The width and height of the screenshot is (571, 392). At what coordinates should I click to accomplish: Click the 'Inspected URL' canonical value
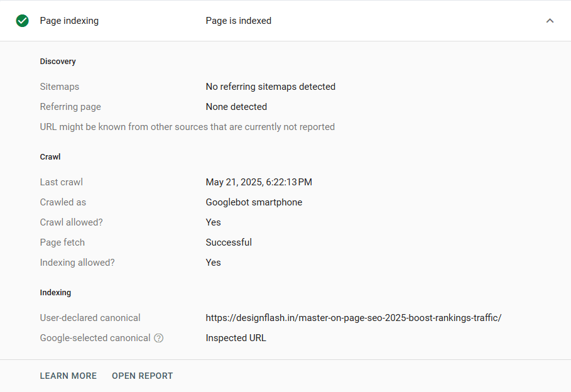[x=236, y=338]
